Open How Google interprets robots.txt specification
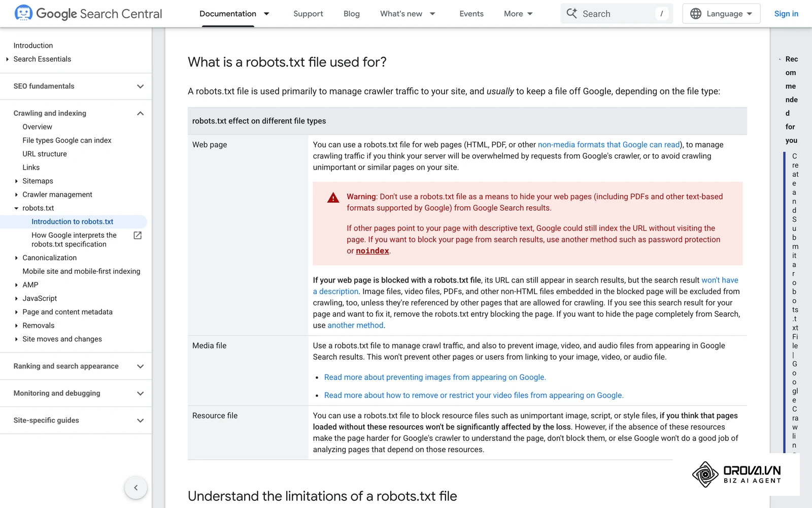Screen dimensions: 812x508 [x=74, y=240]
